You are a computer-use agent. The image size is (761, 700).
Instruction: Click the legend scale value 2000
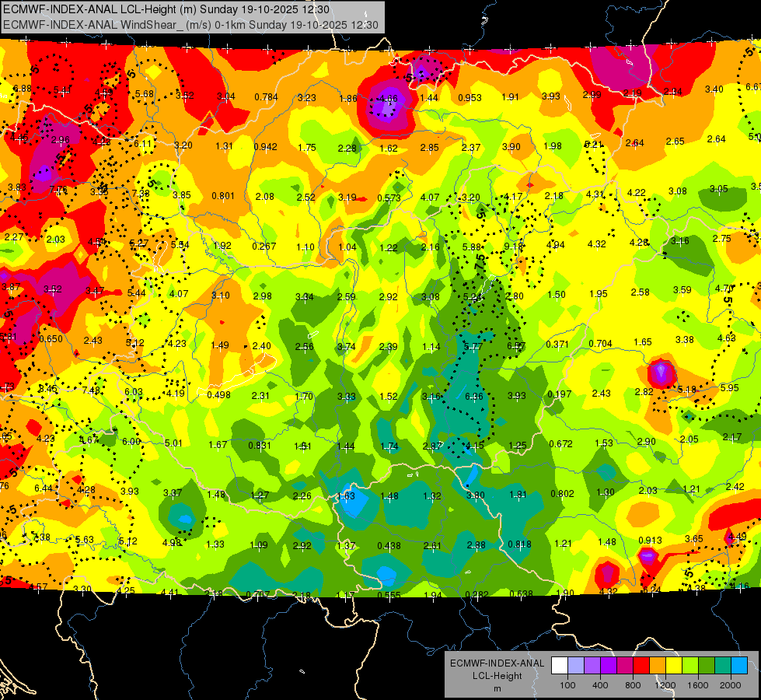point(731,685)
